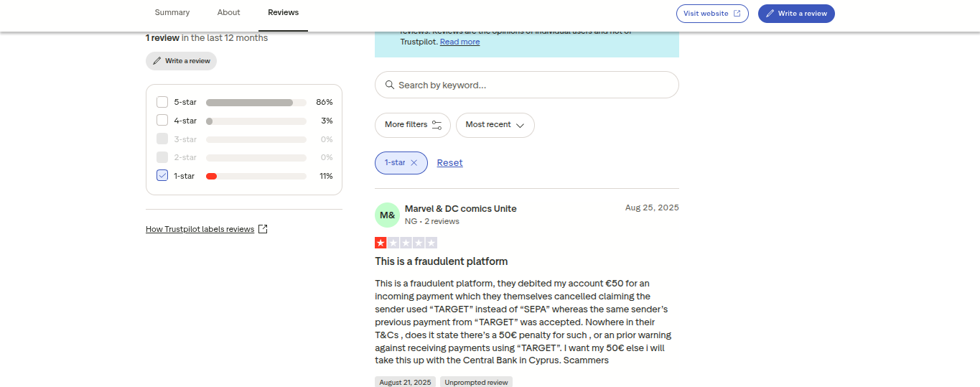
Task: Expand the More filters options
Action: click(x=413, y=125)
